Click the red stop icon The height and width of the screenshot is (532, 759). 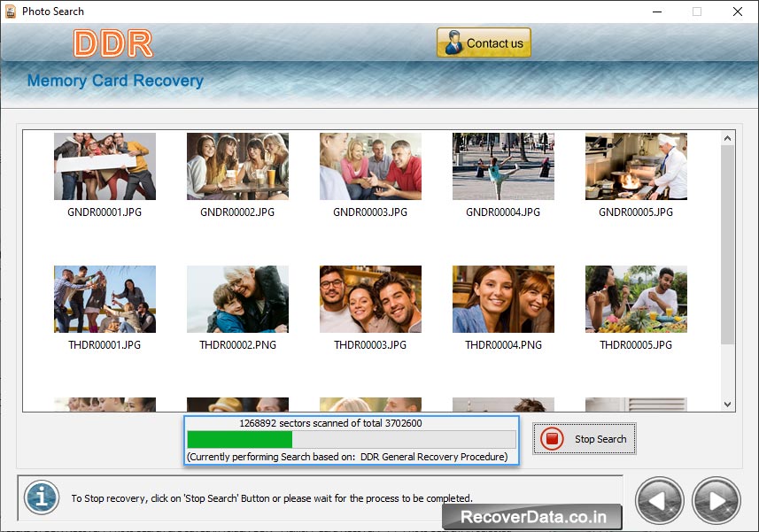coord(552,439)
